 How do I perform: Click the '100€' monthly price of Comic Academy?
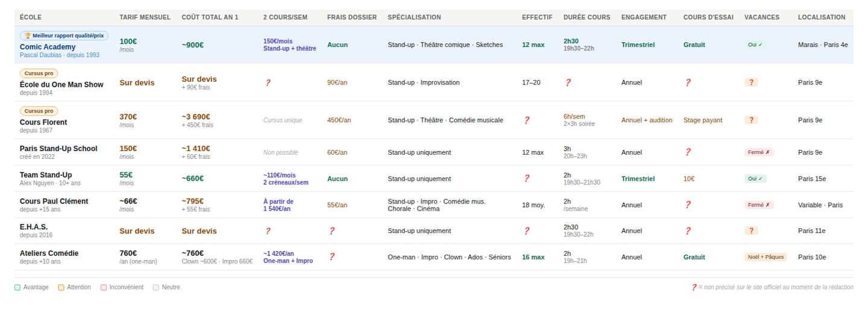[128, 42]
